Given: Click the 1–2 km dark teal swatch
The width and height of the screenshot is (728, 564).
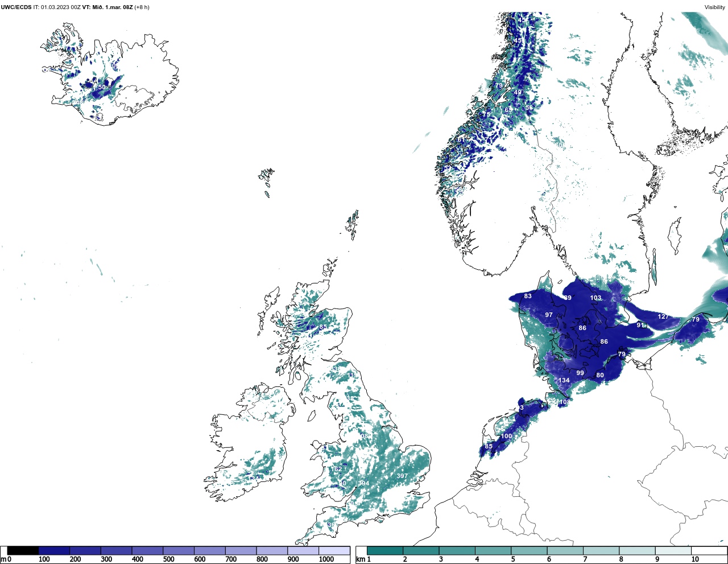Looking at the screenshot, I should 385,551.
